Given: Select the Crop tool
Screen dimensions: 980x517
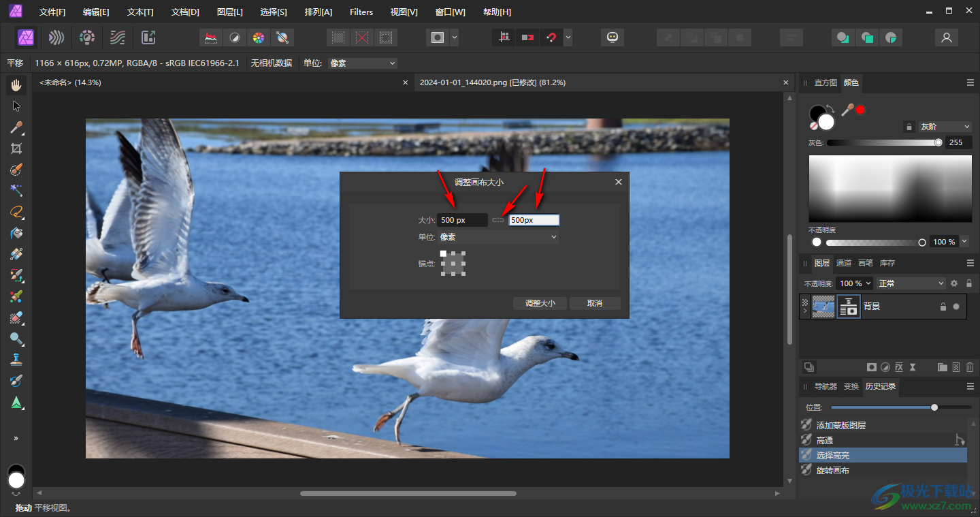Looking at the screenshot, I should [x=16, y=148].
